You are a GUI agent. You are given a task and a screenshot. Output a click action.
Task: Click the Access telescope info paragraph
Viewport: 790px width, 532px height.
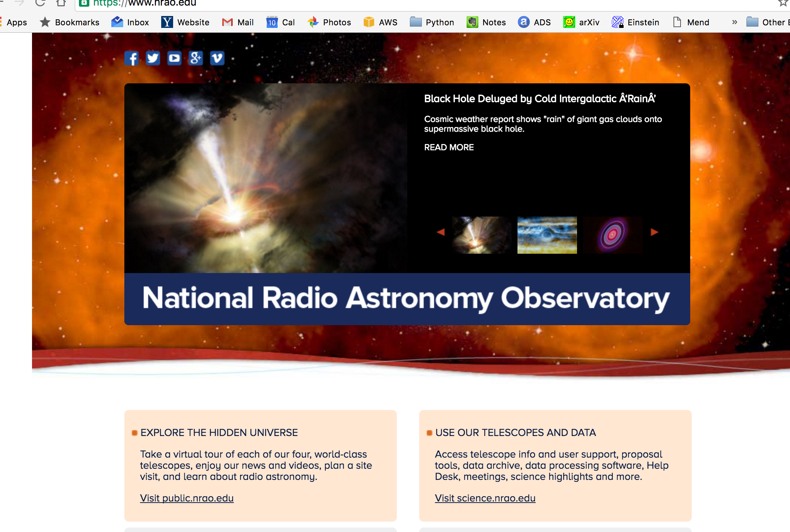[x=552, y=465]
